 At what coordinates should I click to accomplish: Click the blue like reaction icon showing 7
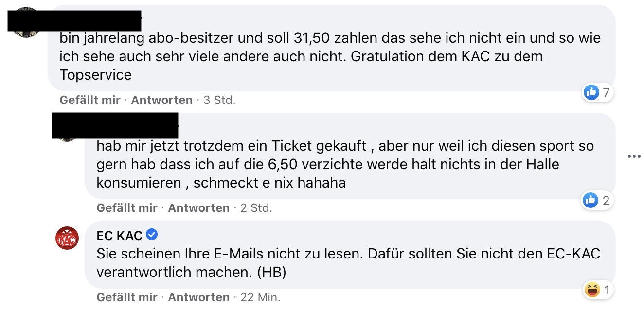pos(591,92)
